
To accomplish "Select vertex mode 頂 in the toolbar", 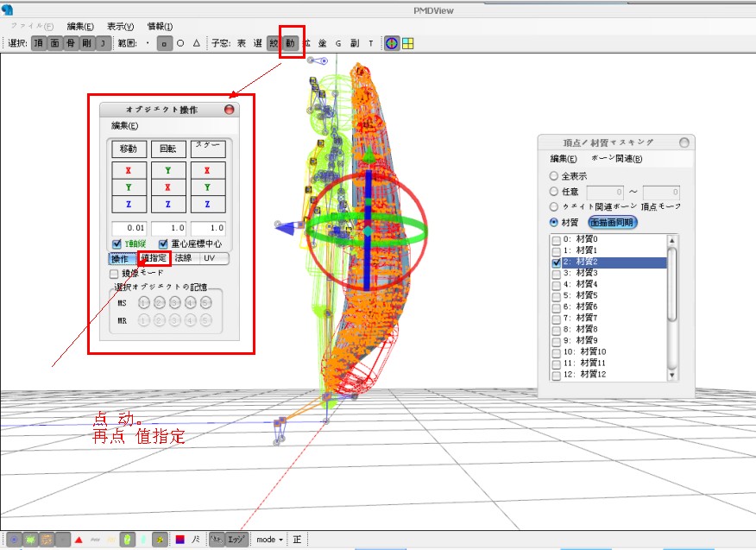I will pyautogui.click(x=39, y=43).
